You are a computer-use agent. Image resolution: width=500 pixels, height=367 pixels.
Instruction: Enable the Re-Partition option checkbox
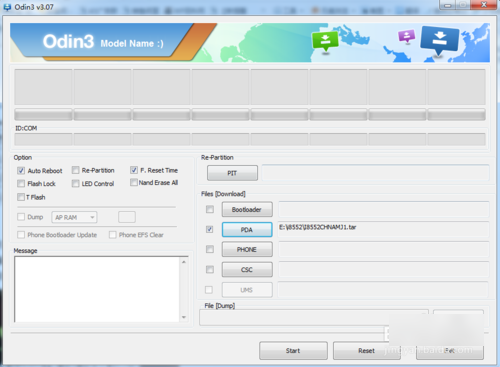[76, 170]
